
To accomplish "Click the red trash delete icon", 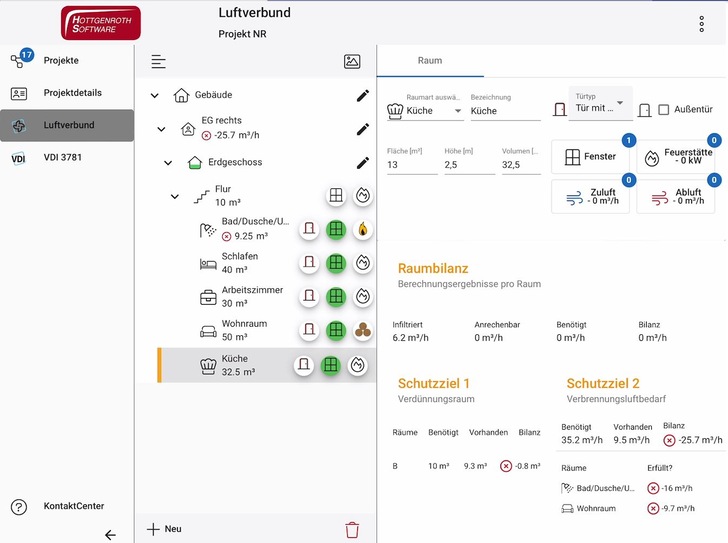I will click(352, 530).
